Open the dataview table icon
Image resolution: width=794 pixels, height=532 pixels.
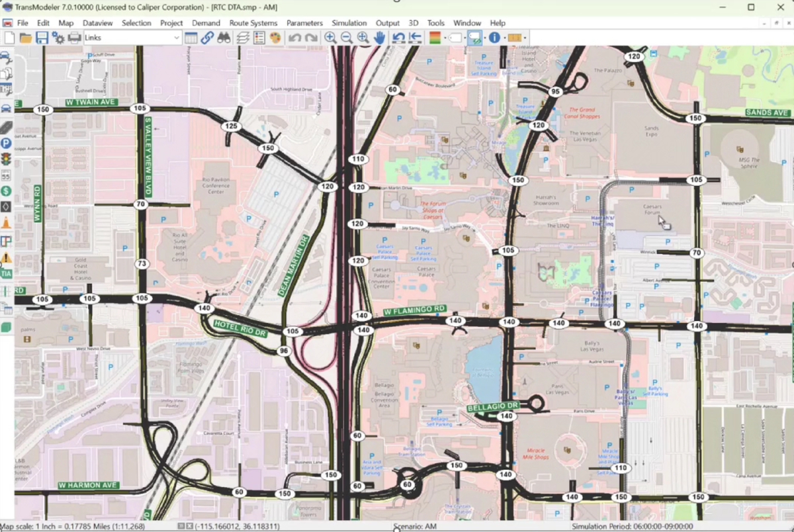(191, 38)
